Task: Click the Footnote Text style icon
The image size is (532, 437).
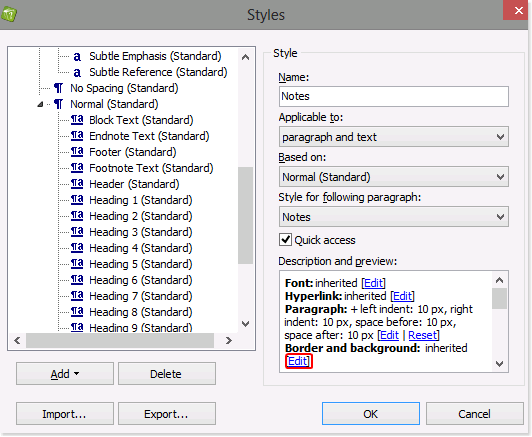Action: point(77,168)
